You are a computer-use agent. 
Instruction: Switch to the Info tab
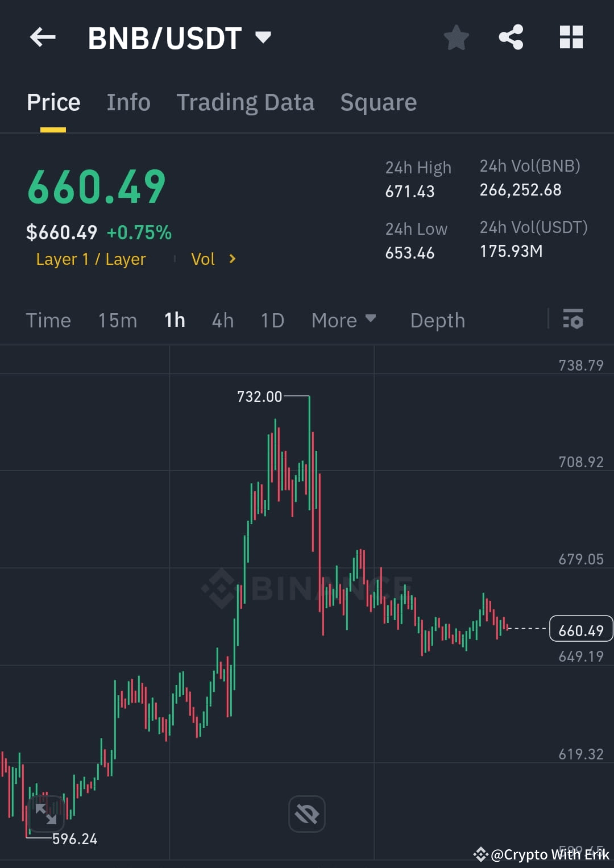[128, 102]
